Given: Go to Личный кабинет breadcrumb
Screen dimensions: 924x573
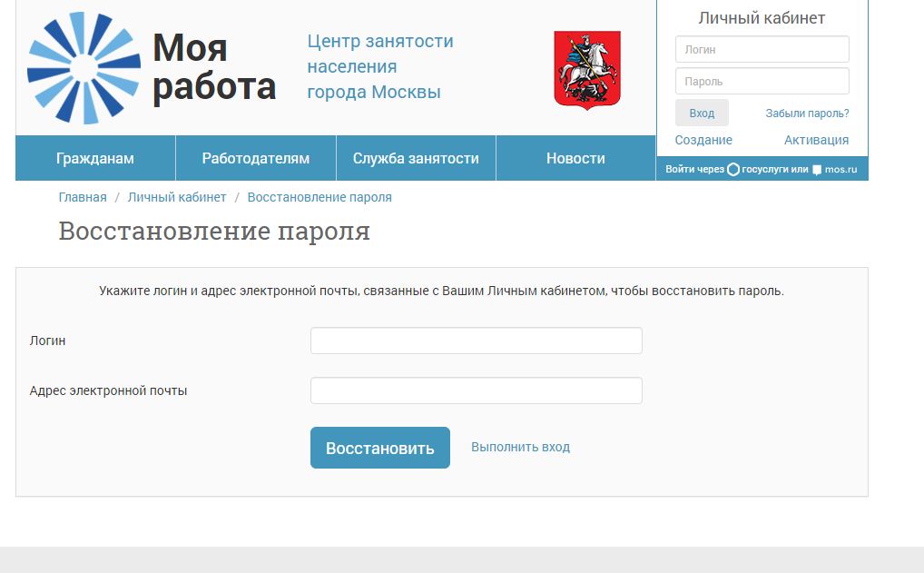Looking at the screenshot, I should 177,197.
